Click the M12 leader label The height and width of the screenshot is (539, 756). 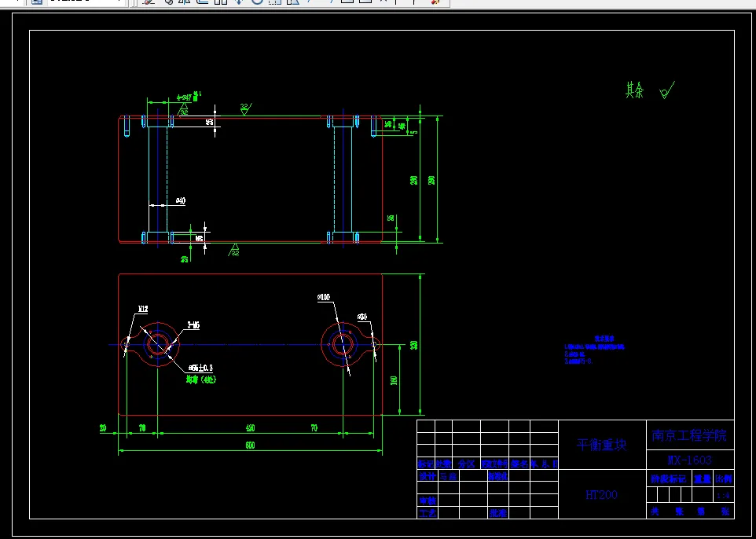tap(143, 309)
